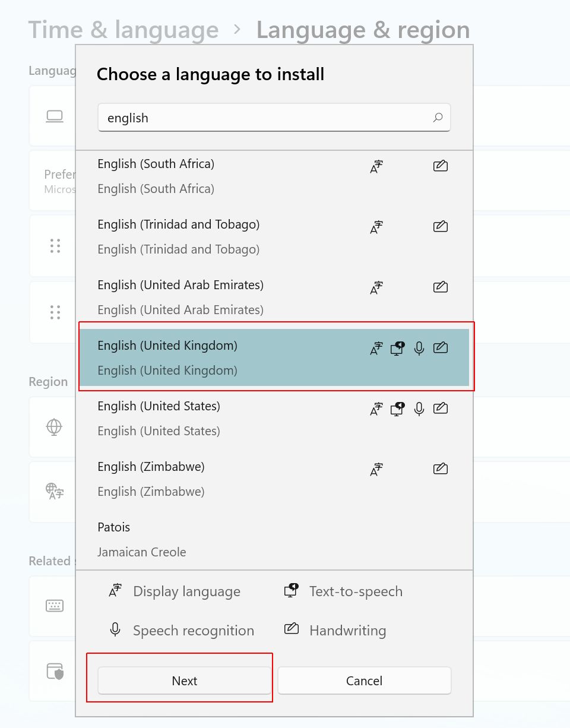
Task: Open the Time & language breadcrumb
Action: [123, 29]
